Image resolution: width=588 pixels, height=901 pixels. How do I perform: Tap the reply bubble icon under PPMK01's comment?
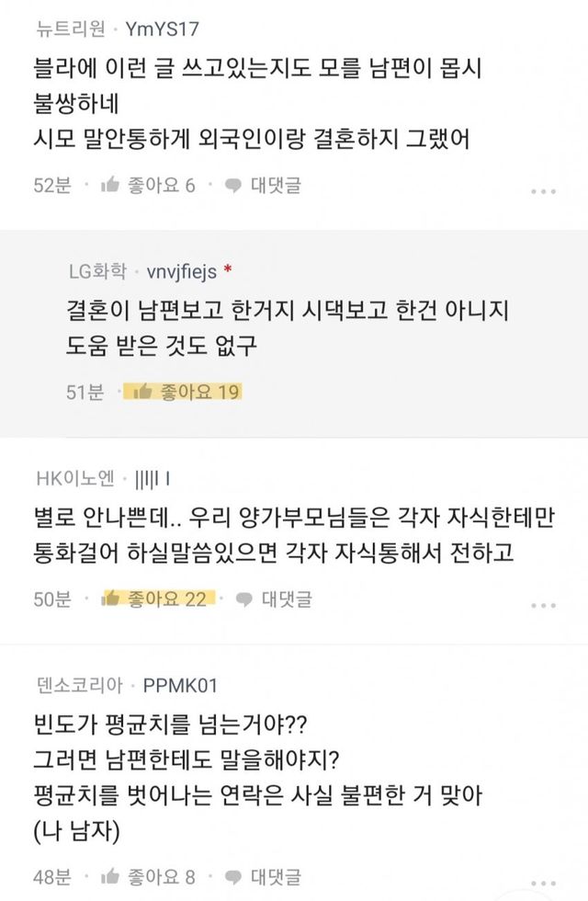tap(233, 876)
